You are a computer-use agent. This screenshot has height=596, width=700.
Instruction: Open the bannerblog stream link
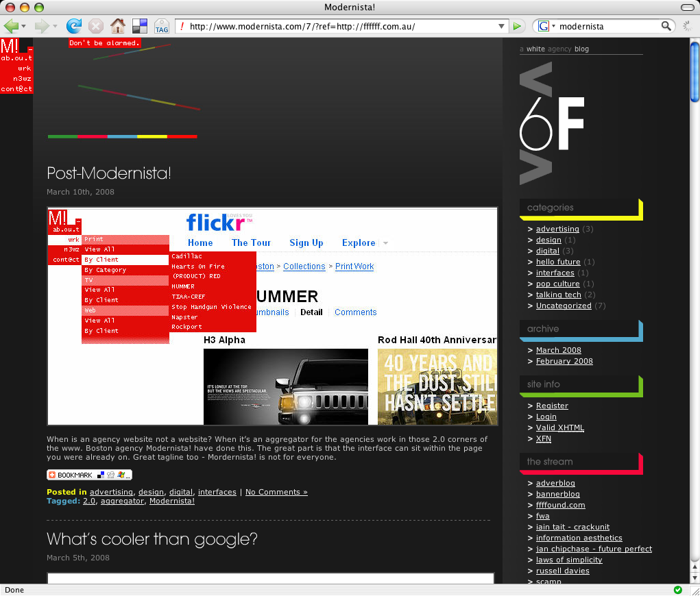[557, 494]
